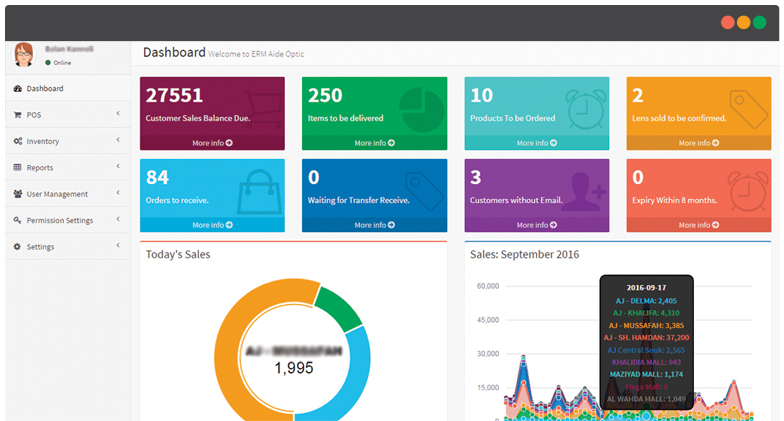Click More info under Customer Sales Balance Due
Viewport: 784px width, 421px height.
coord(212,143)
